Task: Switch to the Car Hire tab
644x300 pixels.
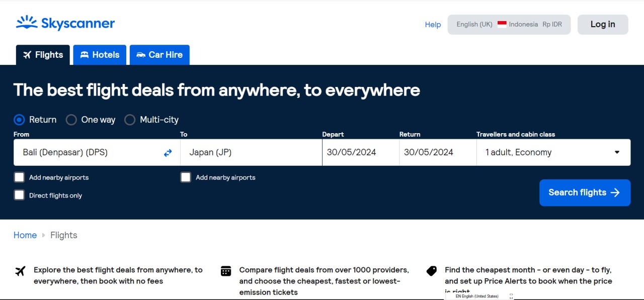Action: (x=159, y=55)
